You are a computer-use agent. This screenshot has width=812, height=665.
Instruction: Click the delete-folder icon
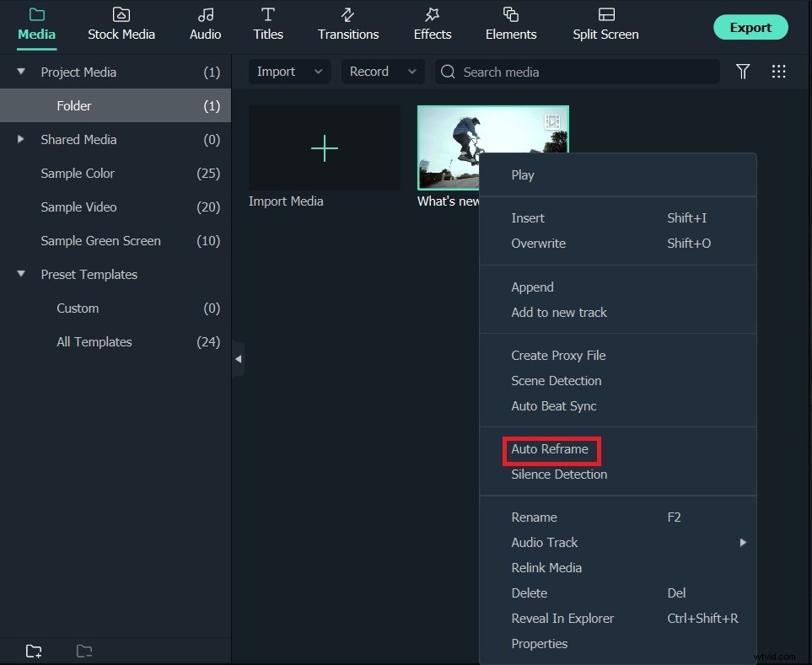[x=83, y=651]
